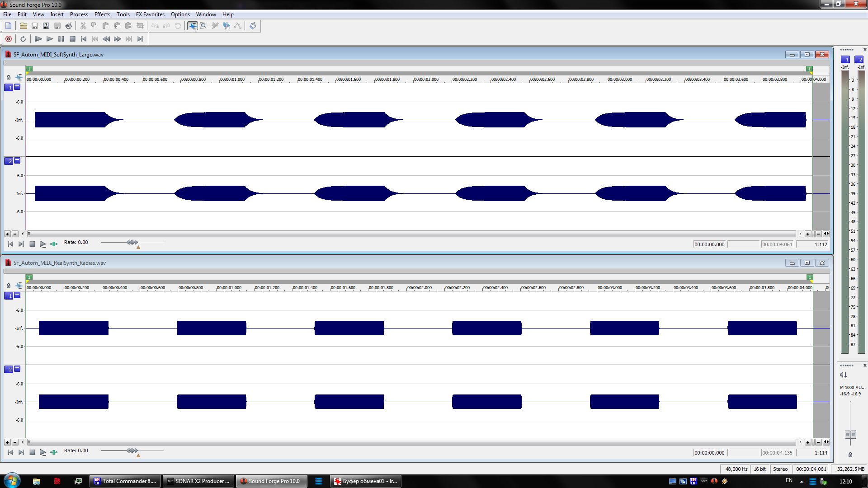Click level zoom-in plus in Largo window
Image resolution: width=868 pixels, height=488 pixels.
tap(7, 234)
